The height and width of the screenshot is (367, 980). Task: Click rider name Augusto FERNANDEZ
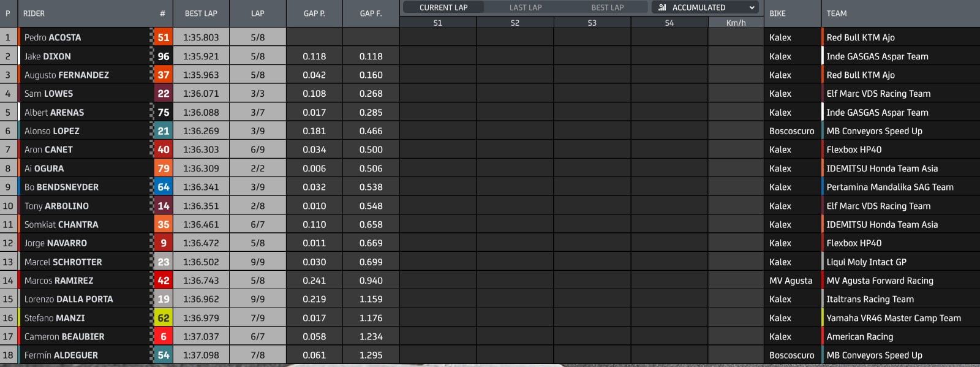67,75
